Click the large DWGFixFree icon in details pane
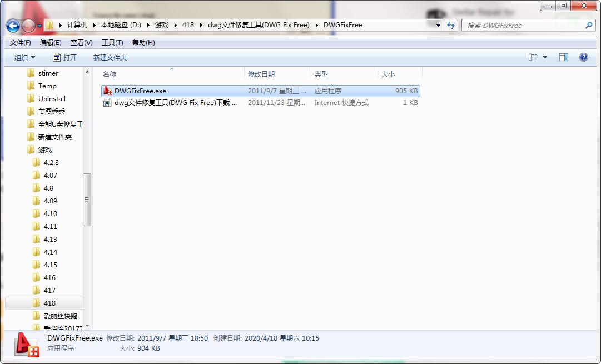This screenshot has height=364, width=601. tap(27, 344)
